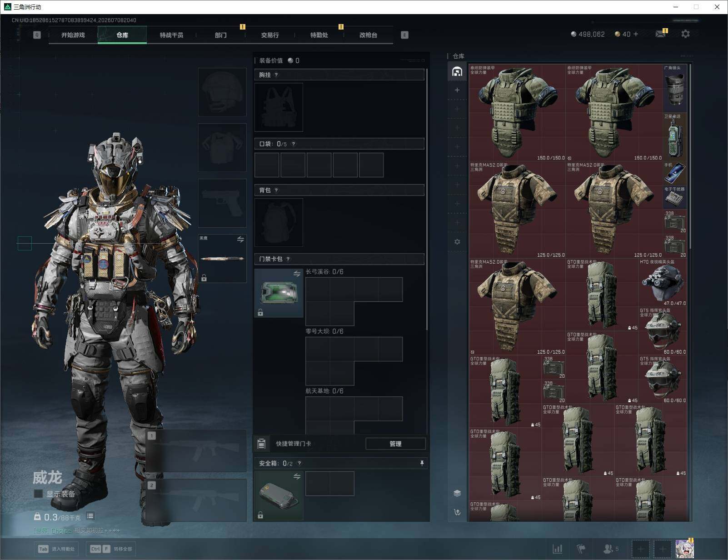Toggle the pin icon on 安全箱 row
The image size is (728, 560).
tap(422, 463)
